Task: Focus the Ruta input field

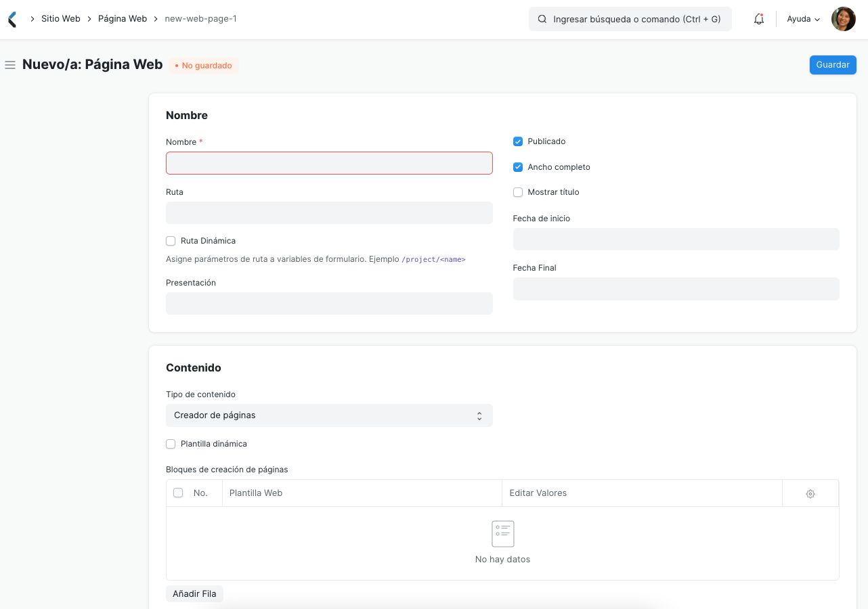Action: tap(329, 212)
